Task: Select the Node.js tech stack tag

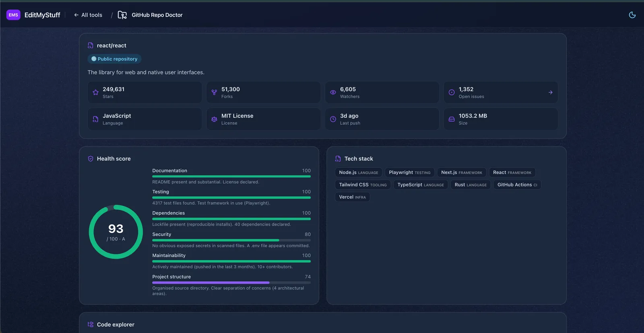Action: [359, 172]
